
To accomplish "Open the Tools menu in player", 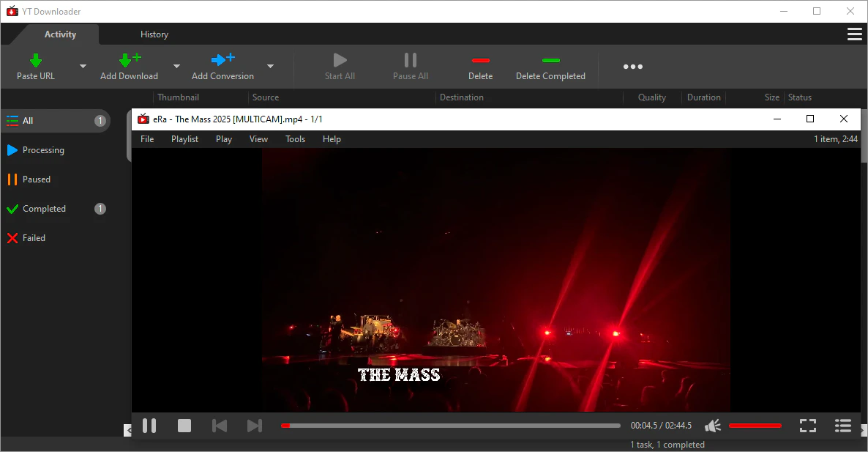I will click(295, 139).
